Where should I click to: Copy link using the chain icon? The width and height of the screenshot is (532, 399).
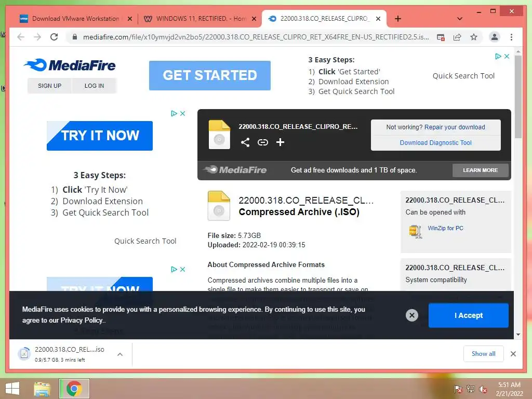tap(262, 142)
